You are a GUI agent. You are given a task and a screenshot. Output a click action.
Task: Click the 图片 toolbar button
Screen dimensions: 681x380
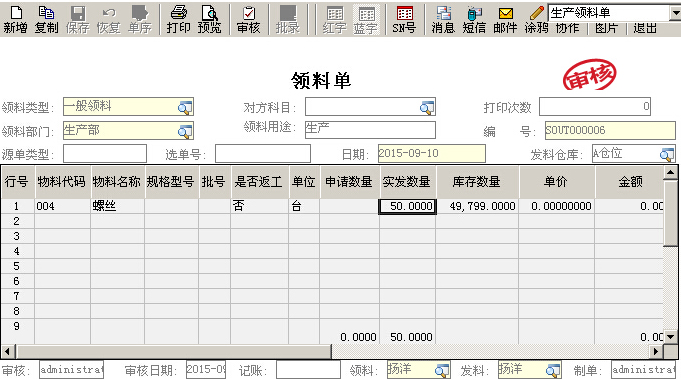click(606, 28)
